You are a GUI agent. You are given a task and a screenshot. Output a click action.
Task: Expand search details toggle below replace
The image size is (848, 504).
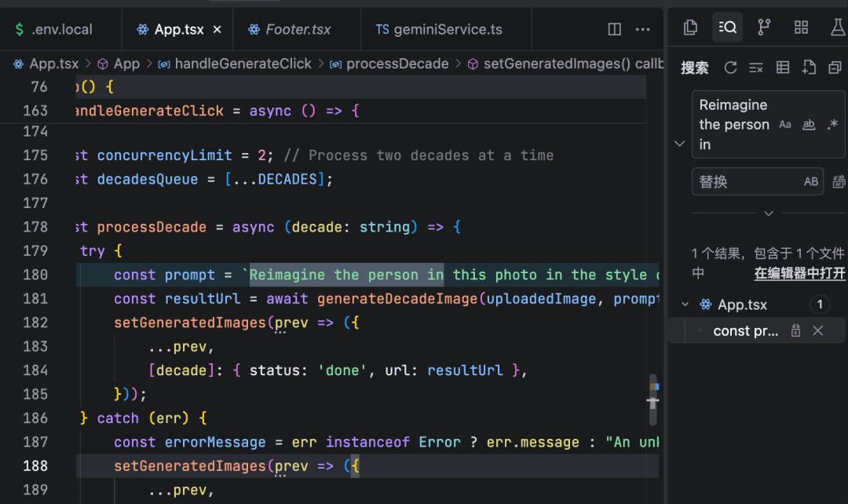coord(769,213)
